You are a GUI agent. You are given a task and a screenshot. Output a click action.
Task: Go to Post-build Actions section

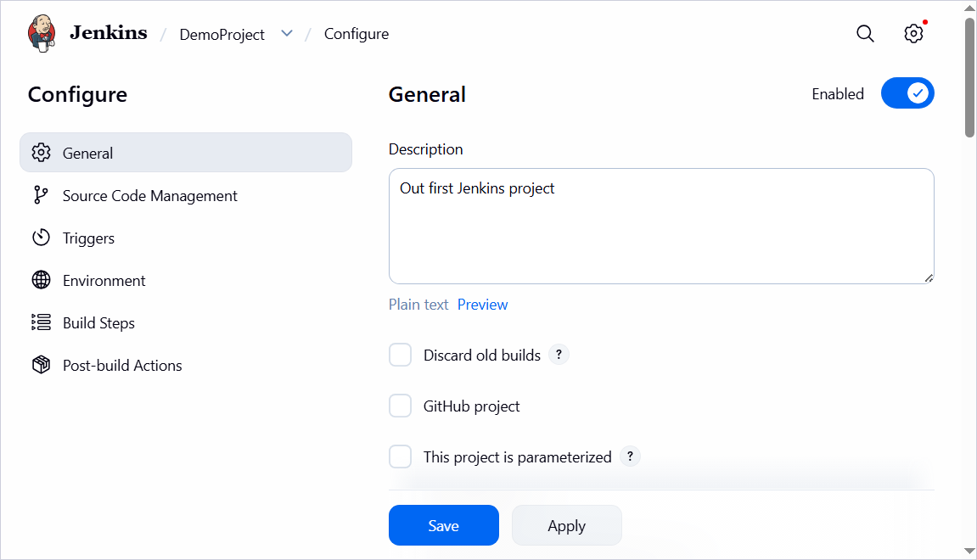pyautogui.click(x=186, y=364)
